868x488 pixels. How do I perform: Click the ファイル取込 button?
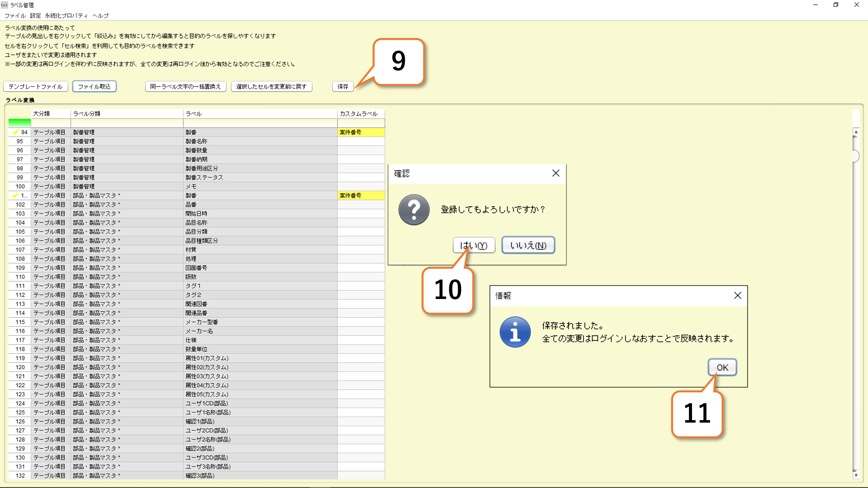(94, 87)
